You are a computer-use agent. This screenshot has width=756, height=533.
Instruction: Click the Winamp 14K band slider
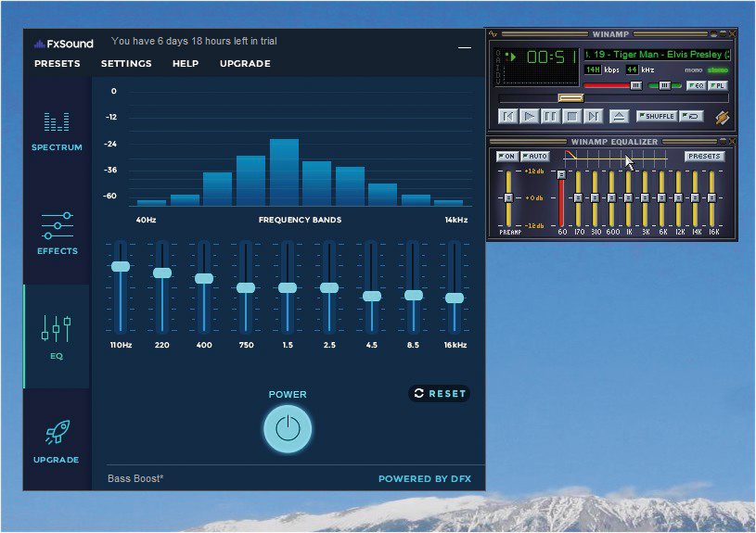pos(696,198)
